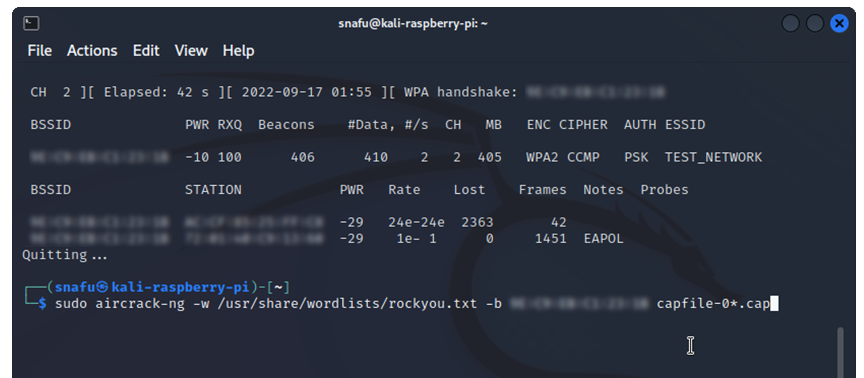Click 'capfile-0*.cap' in the command

pyautogui.click(x=713, y=304)
